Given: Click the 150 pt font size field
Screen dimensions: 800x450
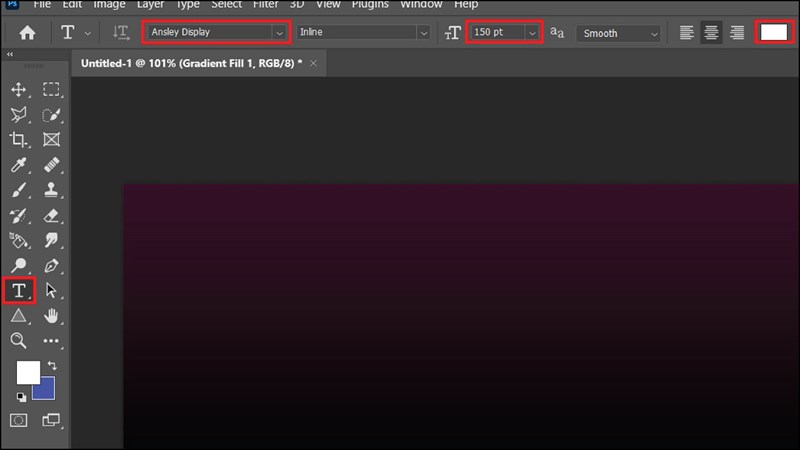Looking at the screenshot, I should (497, 32).
